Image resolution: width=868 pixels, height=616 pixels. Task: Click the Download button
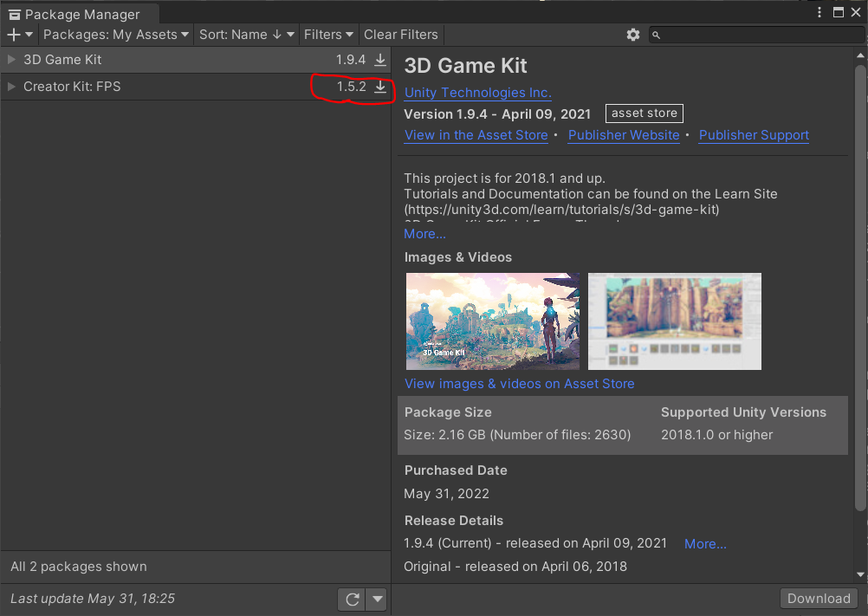tap(819, 599)
